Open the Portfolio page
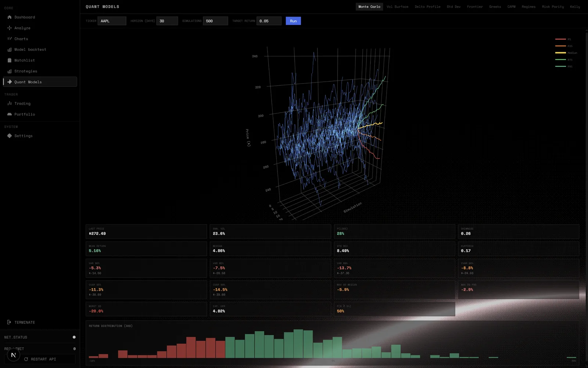 tap(40, 114)
